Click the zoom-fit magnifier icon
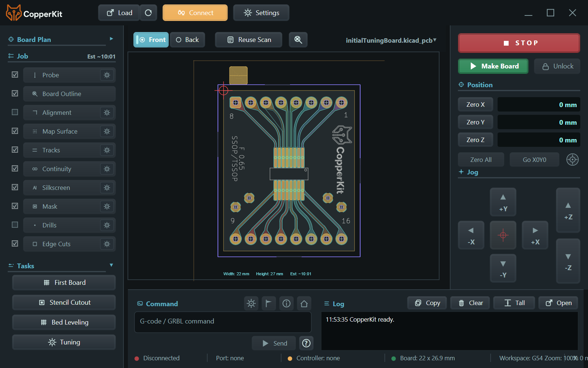This screenshot has height=368, width=588. pyautogui.click(x=298, y=40)
